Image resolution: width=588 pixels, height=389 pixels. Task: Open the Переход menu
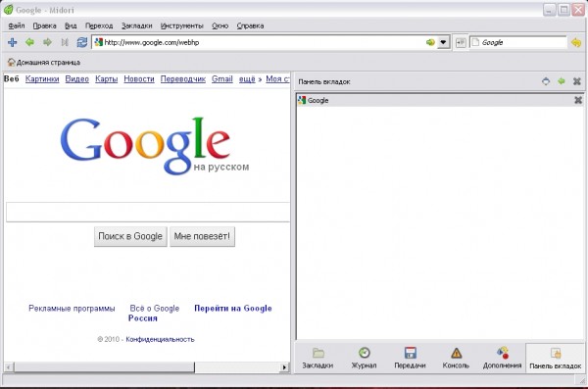[99, 25]
